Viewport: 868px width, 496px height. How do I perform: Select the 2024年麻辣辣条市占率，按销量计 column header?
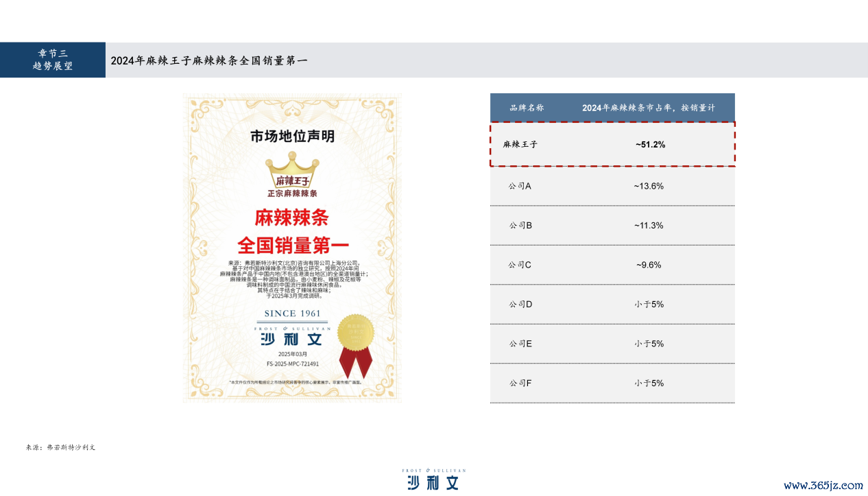click(649, 108)
